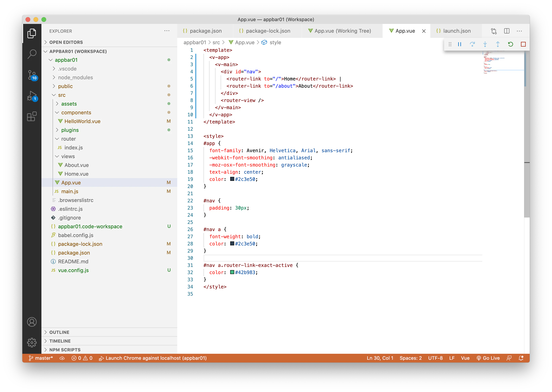This screenshot has width=552, height=392.
Task: Expand the OUTLINE section
Action: click(x=59, y=332)
